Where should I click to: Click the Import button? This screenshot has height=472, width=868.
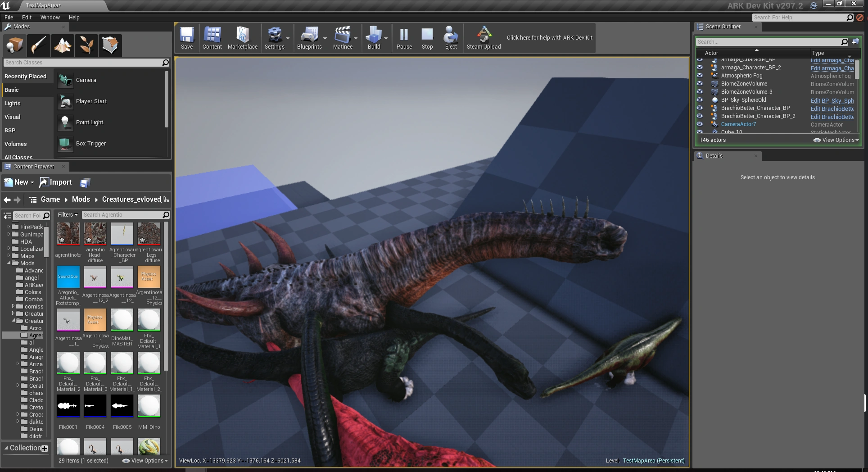tap(56, 182)
